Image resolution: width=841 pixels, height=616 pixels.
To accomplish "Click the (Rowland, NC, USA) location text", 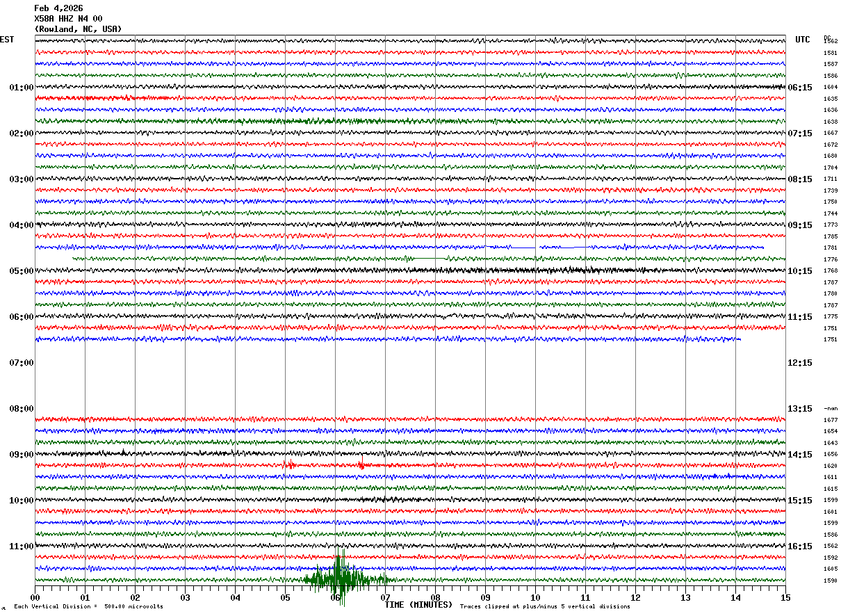I will pos(78,29).
